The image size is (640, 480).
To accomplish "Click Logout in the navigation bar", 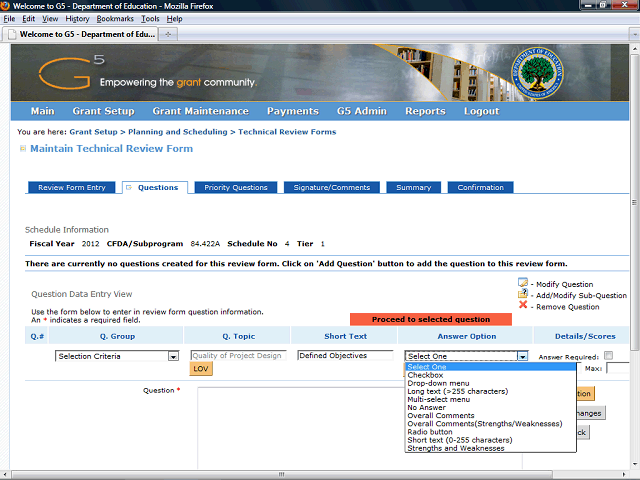I will pyautogui.click(x=481, y=111).
